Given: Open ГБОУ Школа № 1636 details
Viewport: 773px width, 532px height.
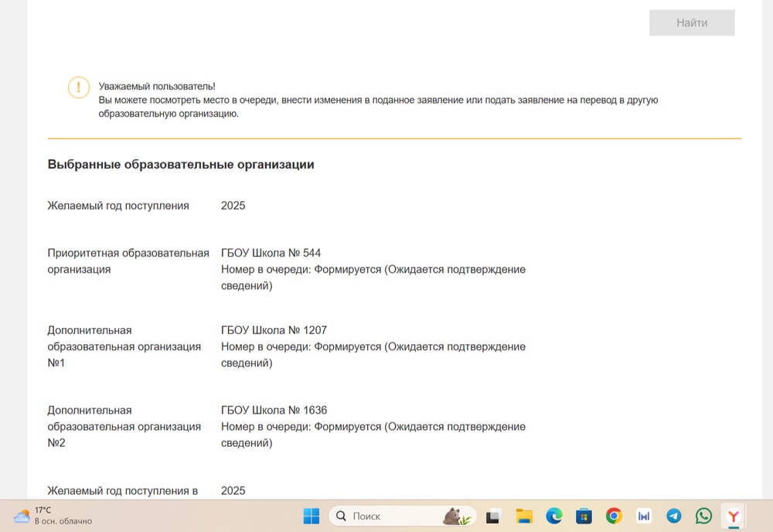Looking at the screenshot, I should tap(274, 410).
